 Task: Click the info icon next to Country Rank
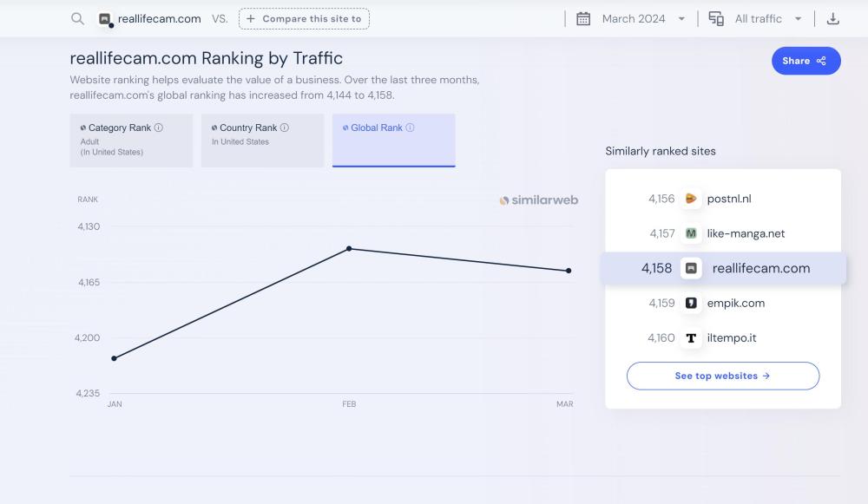pos(285,128)
